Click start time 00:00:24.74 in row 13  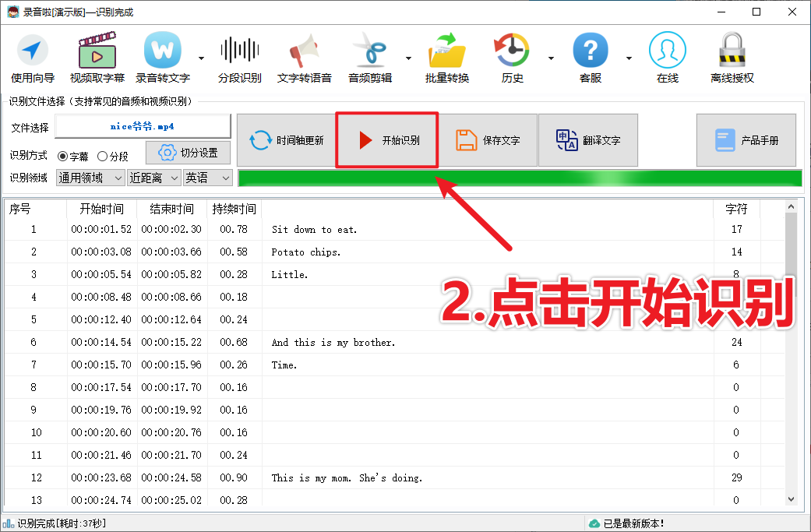101,500
